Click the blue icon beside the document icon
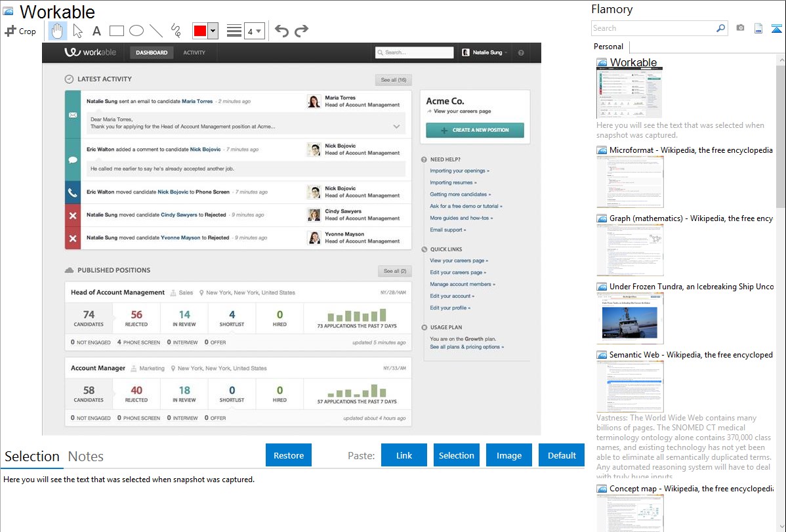 tap(776, 28)
